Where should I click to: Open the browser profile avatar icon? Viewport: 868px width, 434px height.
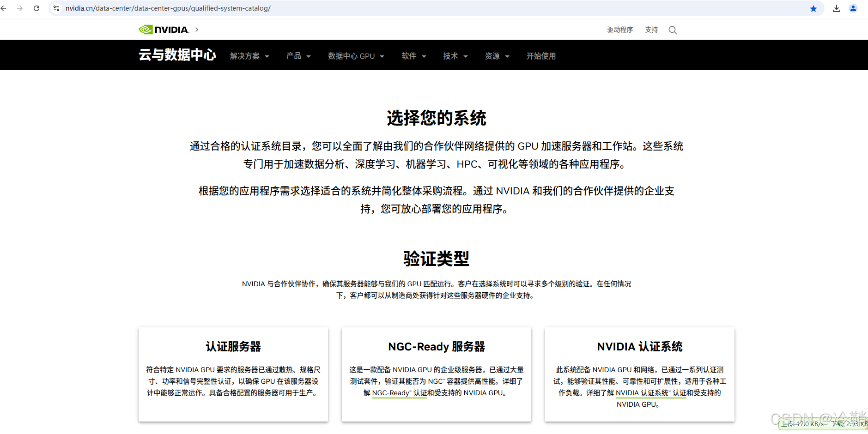pos(853,8)
